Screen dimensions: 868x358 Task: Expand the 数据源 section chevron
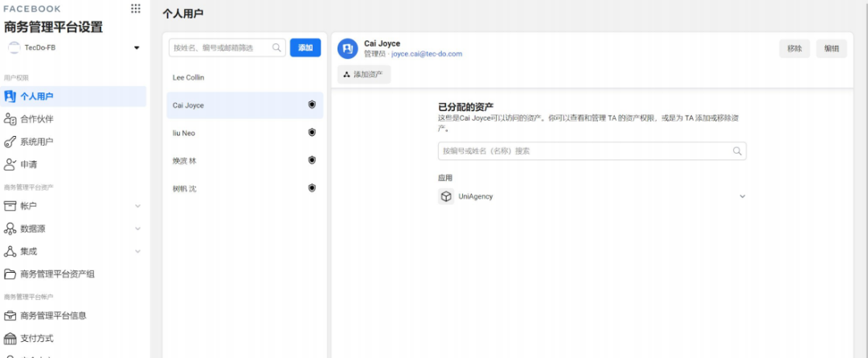coord(138,228)
